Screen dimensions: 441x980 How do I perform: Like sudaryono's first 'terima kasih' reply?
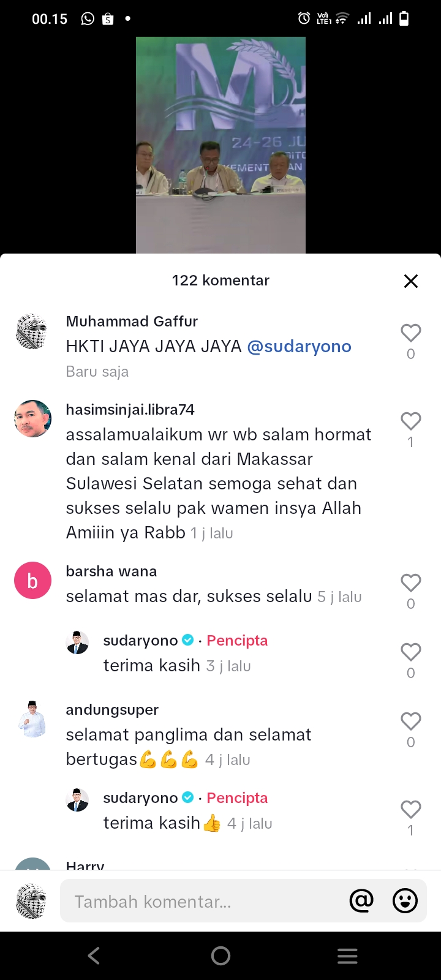(411, 652)
